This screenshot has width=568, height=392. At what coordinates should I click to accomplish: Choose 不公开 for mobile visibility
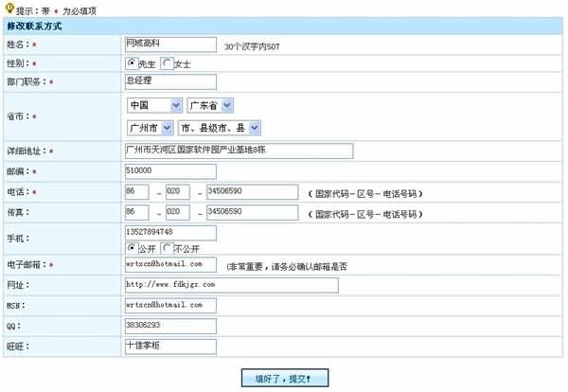pyautogui.click(x=167, y=247)
